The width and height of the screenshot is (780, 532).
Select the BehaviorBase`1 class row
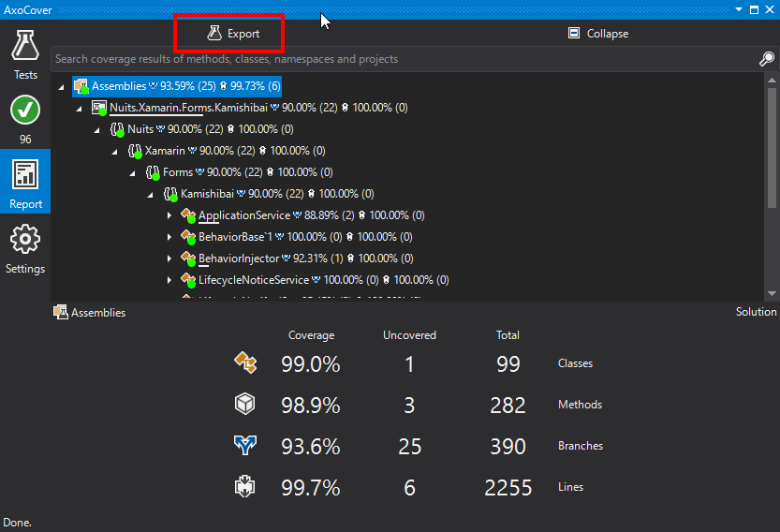click(x=297, y=236)
